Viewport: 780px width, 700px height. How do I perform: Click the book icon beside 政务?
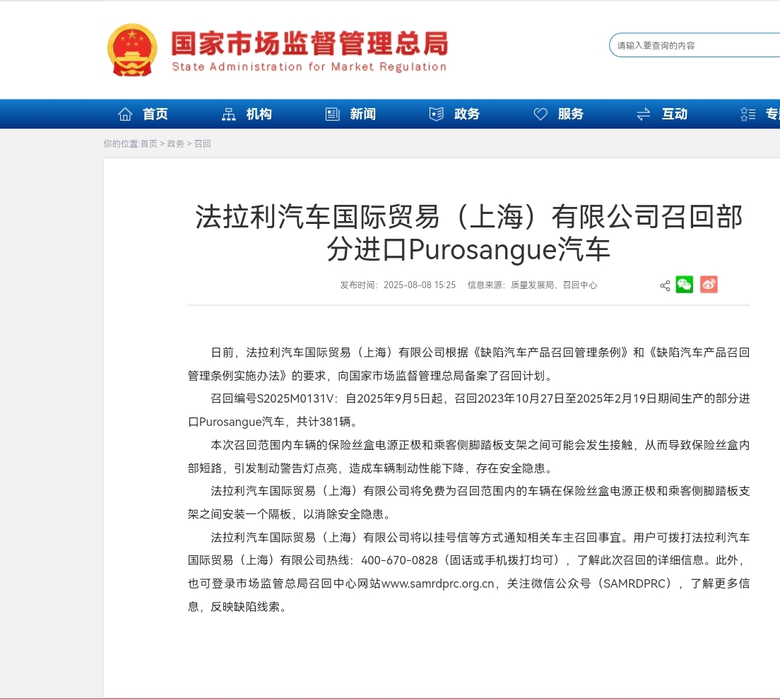(x=436, y=114)
